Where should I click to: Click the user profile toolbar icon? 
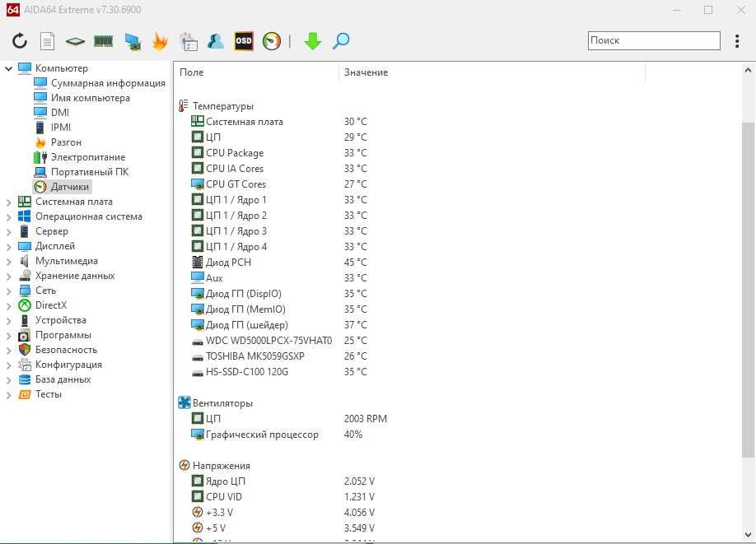(x=216, y=41)
